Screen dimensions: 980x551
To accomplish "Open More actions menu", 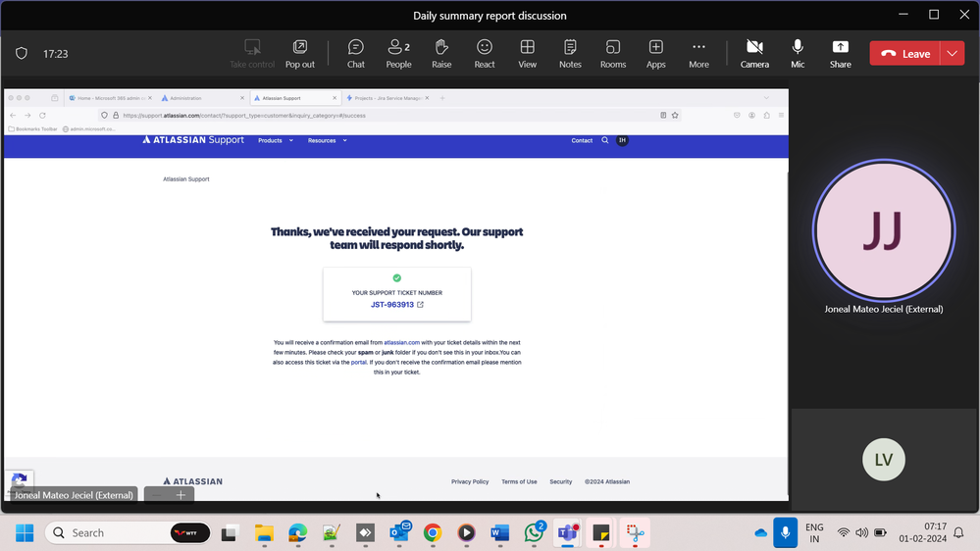I will tap(698, 54).
